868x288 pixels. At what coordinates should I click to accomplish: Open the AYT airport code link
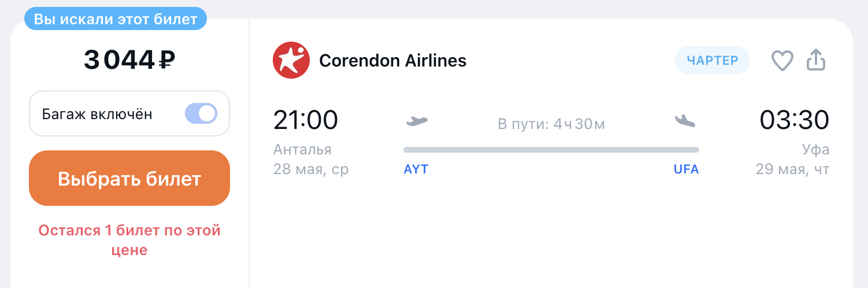point(416,169)
